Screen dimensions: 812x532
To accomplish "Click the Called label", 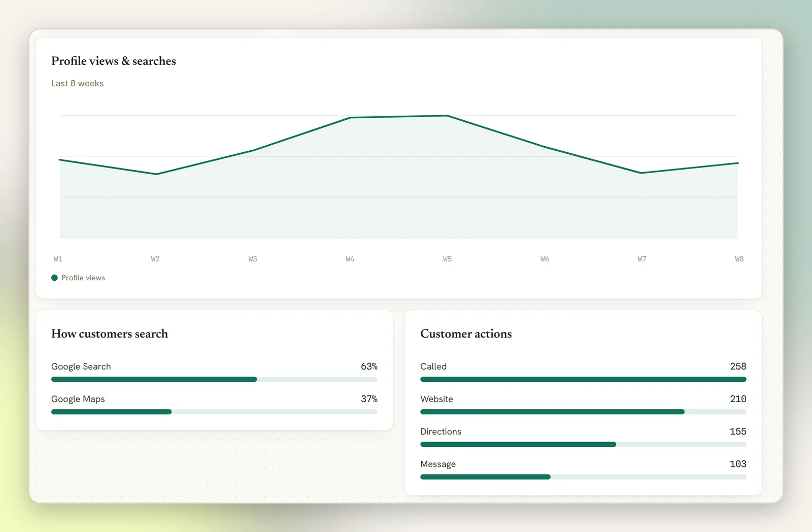I will pyautogui.click(x=433, y=367).
